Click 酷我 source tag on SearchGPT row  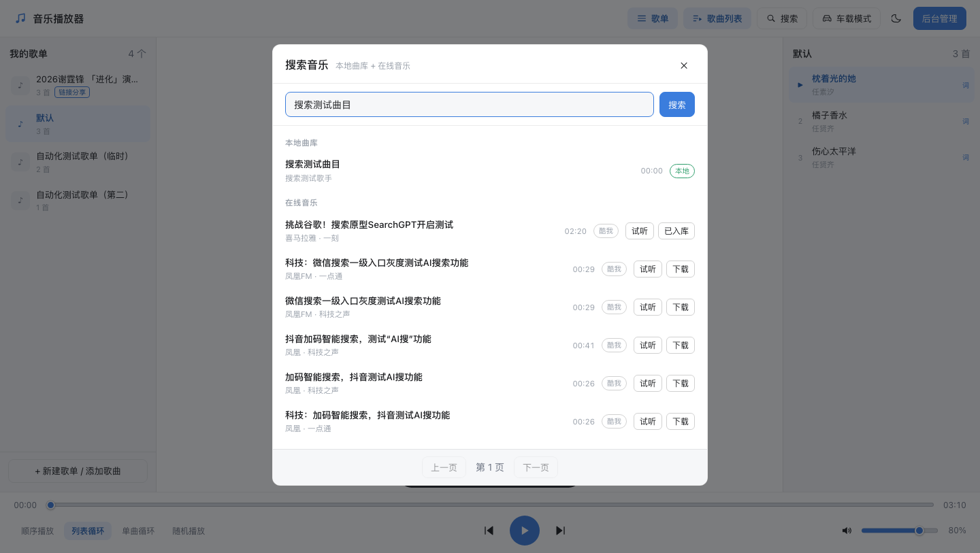[606, 231]
